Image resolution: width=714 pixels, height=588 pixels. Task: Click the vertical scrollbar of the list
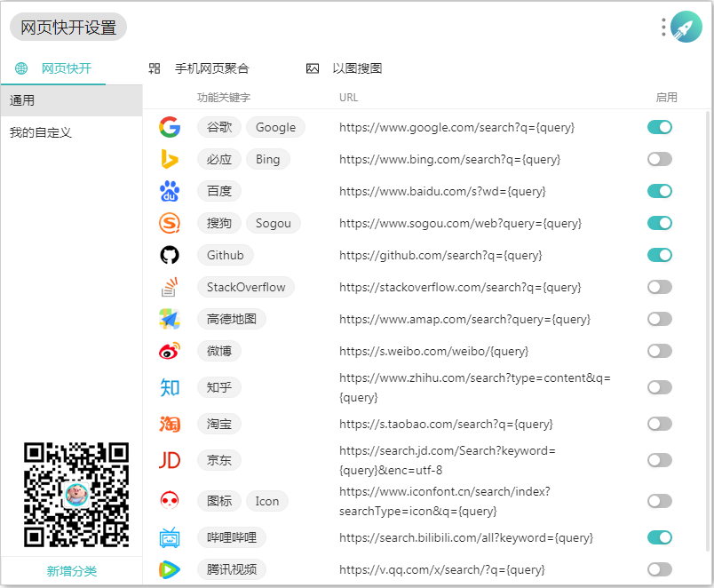tap(708, 330)
